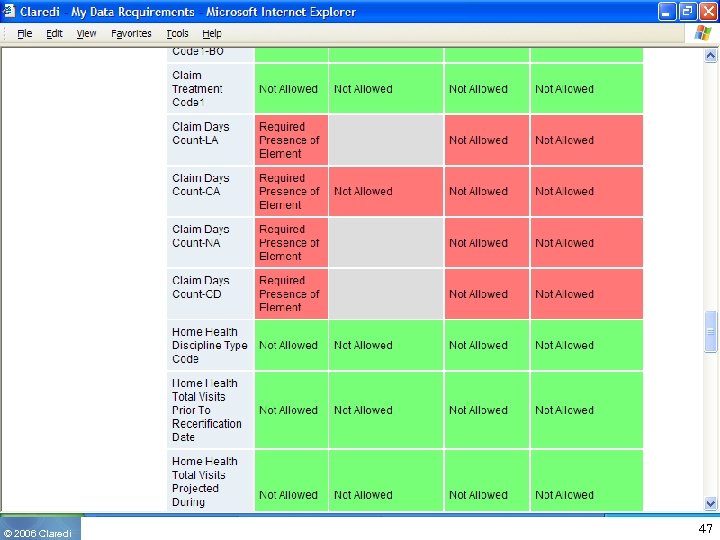Open the Help menu
720x540 pixels.
point(212,34)
